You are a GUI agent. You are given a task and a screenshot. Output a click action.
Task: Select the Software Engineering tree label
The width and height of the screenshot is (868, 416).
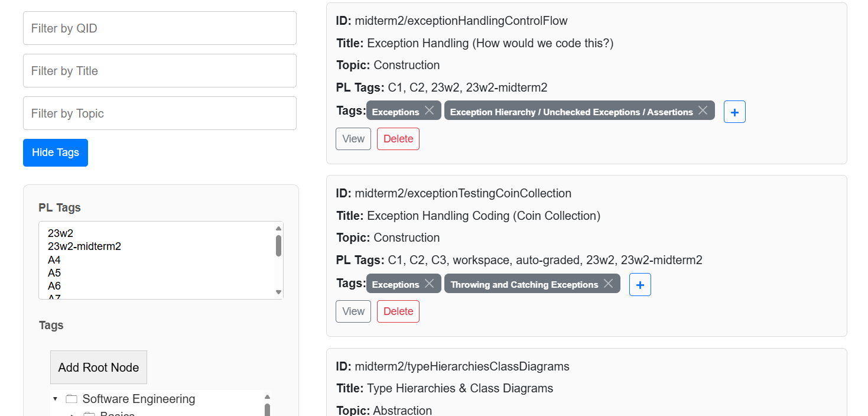point(139,399)
